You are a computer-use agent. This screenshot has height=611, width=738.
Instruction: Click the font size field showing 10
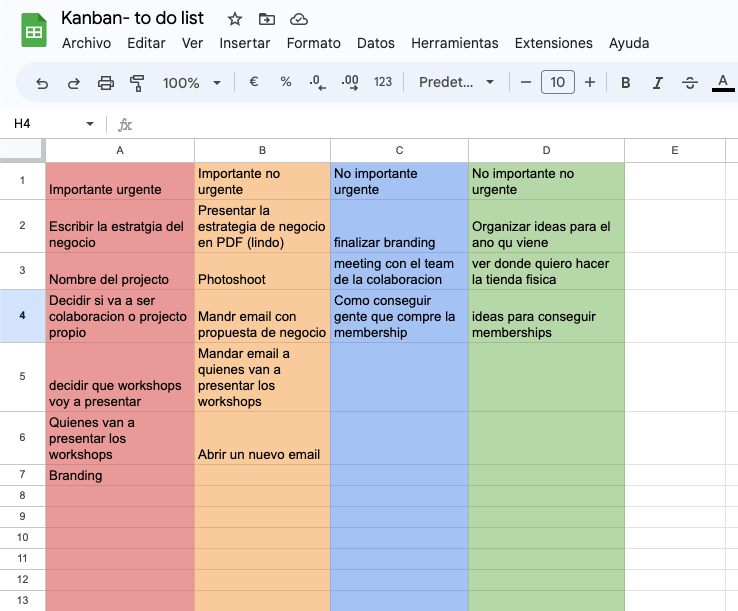click(x=558, y=82)
